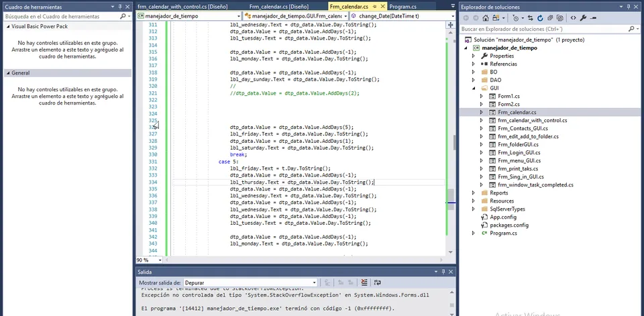Open window options dropdown of Cuadro de herramientas
The width and height of the screenshot is (644, 316).
click(x=113, y=7)
